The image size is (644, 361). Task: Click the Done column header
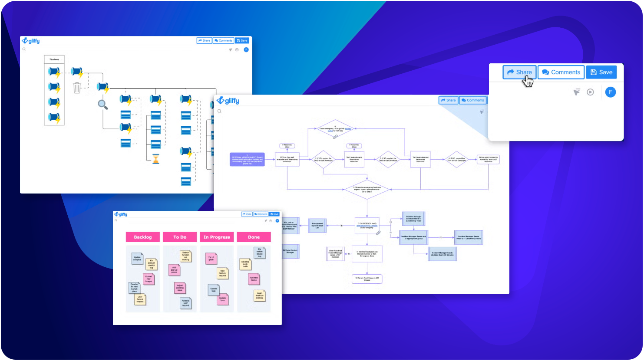(x=254, y=237)
